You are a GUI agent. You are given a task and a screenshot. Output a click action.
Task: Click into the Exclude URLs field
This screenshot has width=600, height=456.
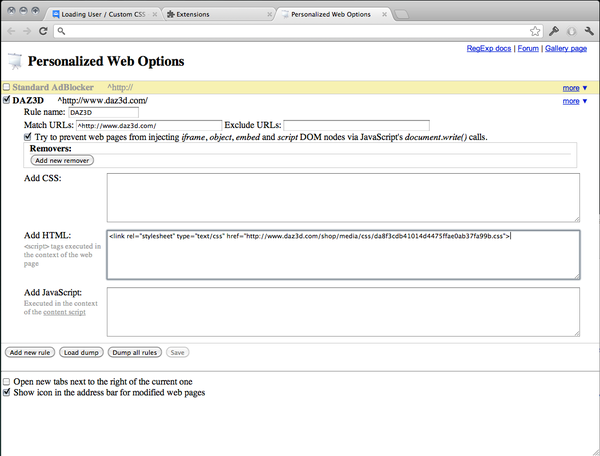[x=356, y=125]
